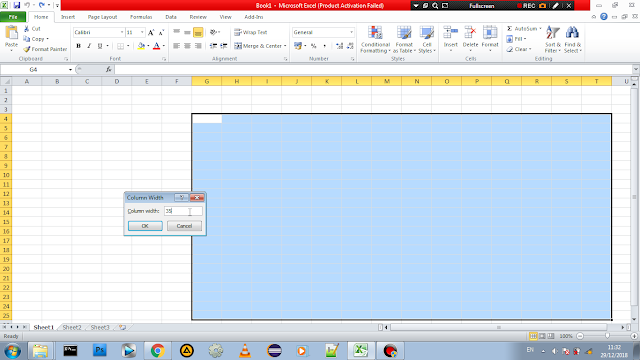This screenshot has height=360, width=640.
Task: Decrease font size with Shrink Font icon
Action: tap(161, 32)
